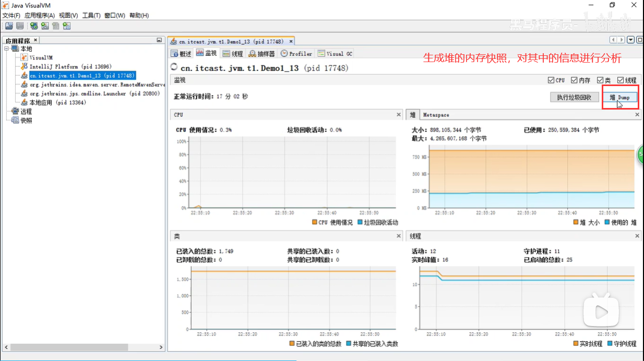Open the 文件(F) menu
The image size is (644, 361).
click(x=11, y=15)
